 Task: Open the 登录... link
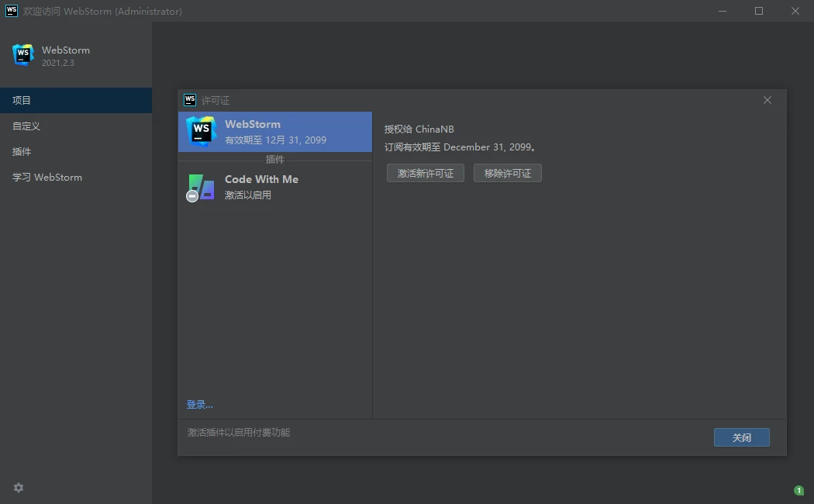[x=199, y=404]
